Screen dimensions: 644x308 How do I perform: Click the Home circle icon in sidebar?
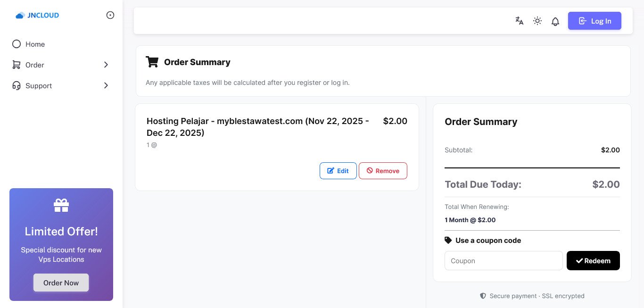click(x=17, y=44)
